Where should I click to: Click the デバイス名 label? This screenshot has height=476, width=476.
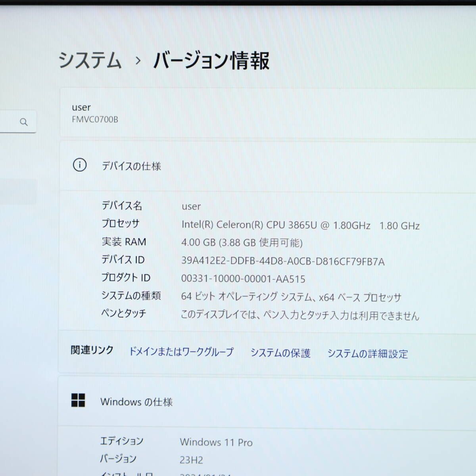[x=122, y=205]
